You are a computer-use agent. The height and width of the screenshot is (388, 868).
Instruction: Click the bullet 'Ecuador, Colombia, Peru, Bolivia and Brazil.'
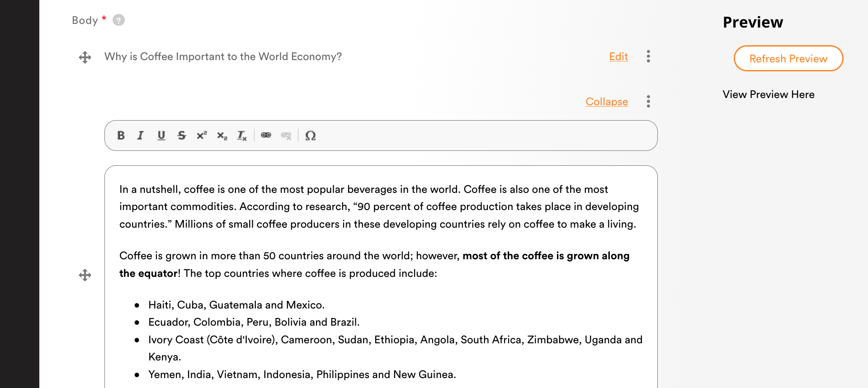254,322
